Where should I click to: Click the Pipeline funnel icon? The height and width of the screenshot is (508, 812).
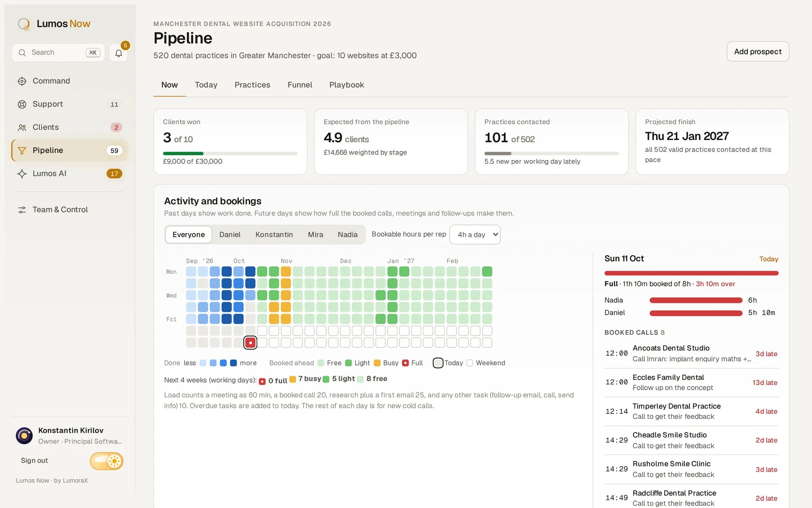[x=22, y=151]
